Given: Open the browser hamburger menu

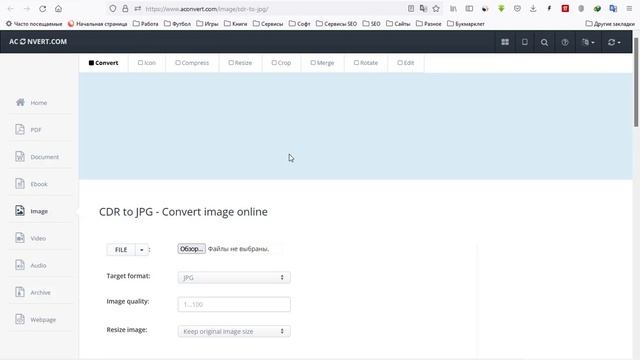Looking at the screenshot, I should coord(629,9).
